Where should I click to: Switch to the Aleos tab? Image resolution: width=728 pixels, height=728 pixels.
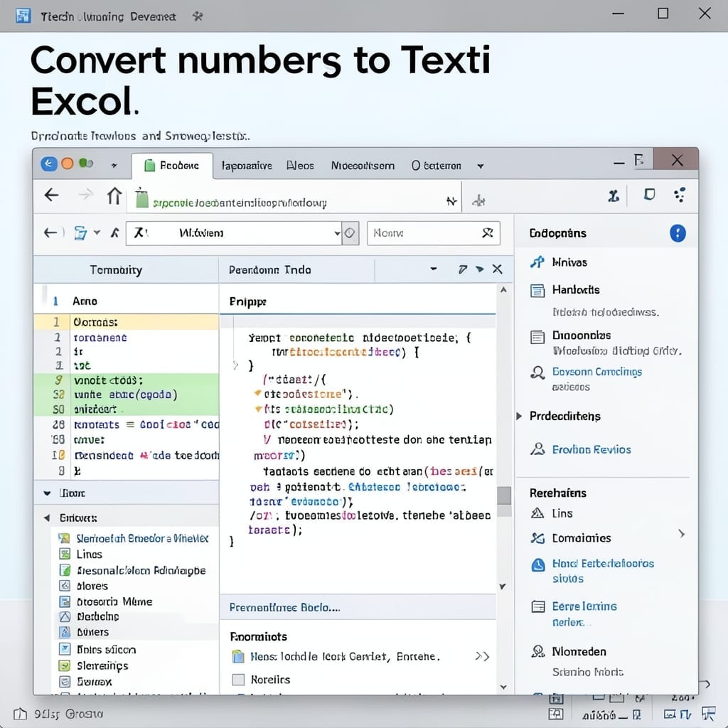click(301, 166)
